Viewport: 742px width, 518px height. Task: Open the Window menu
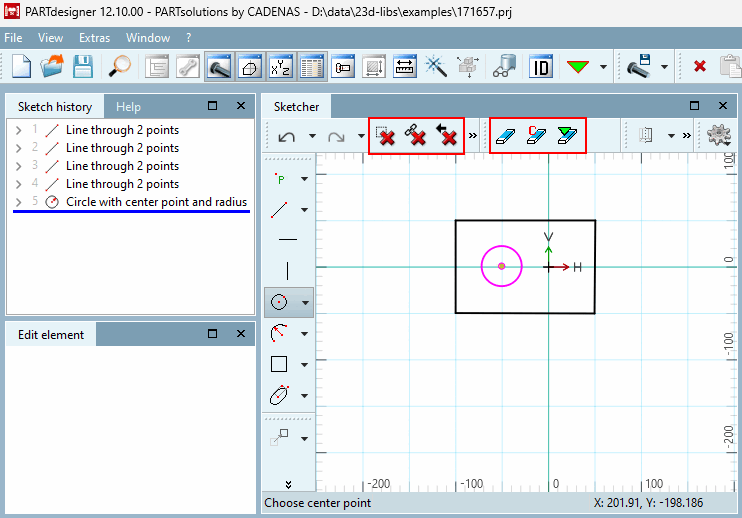(148, 38)
